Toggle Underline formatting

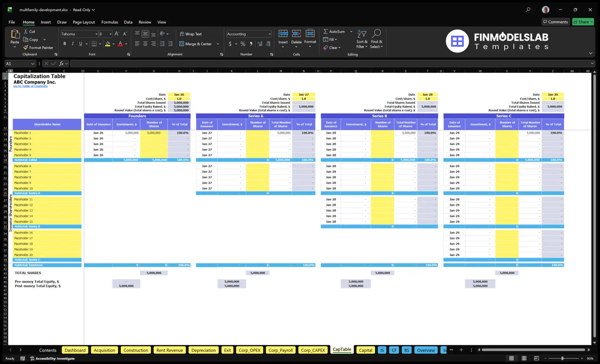79,44
